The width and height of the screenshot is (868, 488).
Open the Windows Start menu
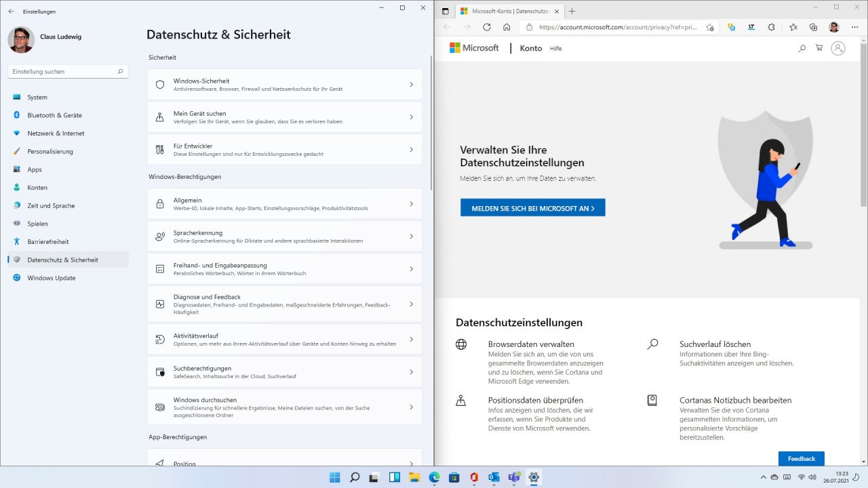pyautogui.click(x=334, y=477)
